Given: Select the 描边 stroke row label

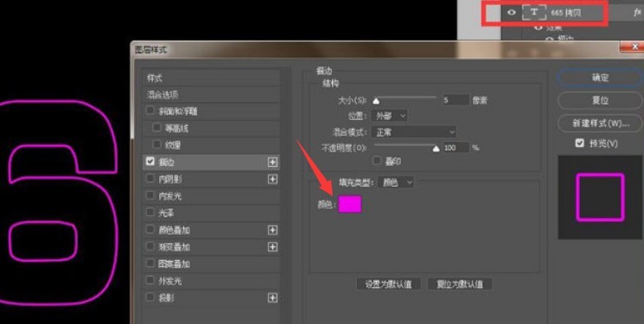Looking at the screenshot, I should pos(167,162).
